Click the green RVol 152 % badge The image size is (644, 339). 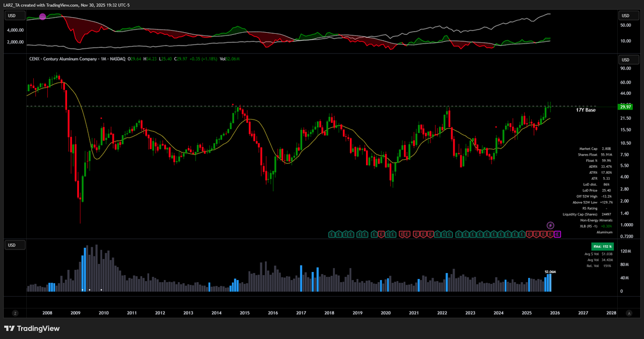602,246
